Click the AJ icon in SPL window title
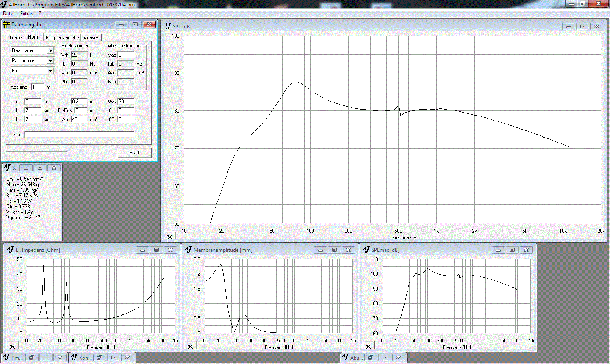Screen dimensions: 610x364 coord(168,26)
